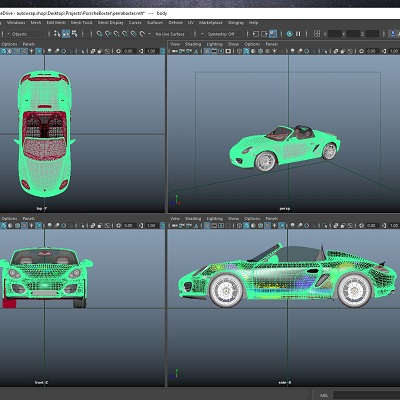Image resolution: width=400 pixels, height=400 pixels.
Task: Enable snap to projected center icon
Action: click(125, 34)
